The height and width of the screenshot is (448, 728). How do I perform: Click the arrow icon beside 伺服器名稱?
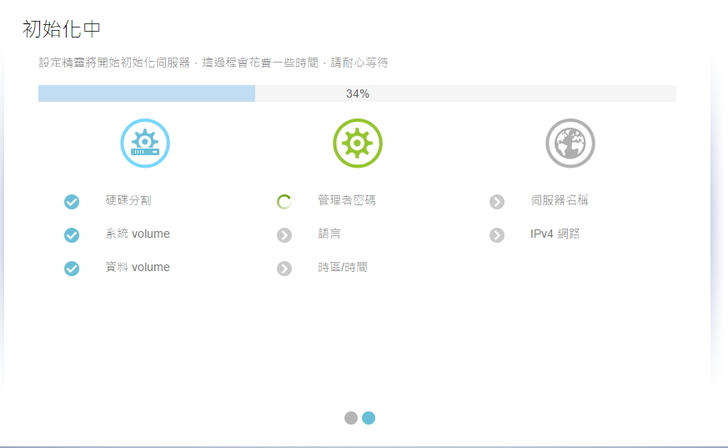(x=497, y=202)
